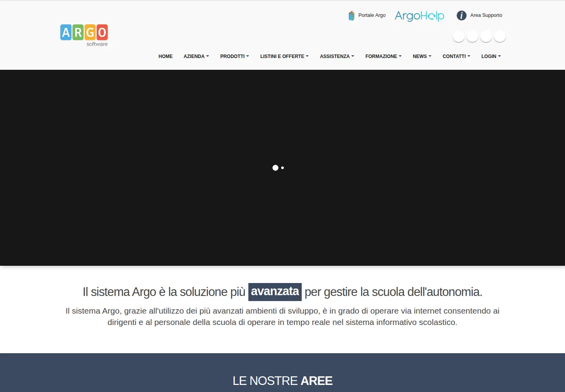Open the CONTATTI menu

tap(456, 56)
